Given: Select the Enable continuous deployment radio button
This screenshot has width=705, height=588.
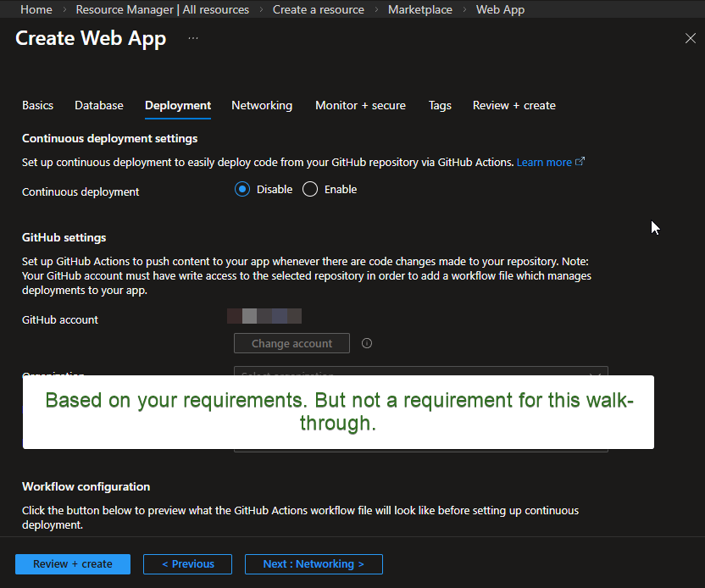Looking at the screenshot, I should click(x=310, y=190).
